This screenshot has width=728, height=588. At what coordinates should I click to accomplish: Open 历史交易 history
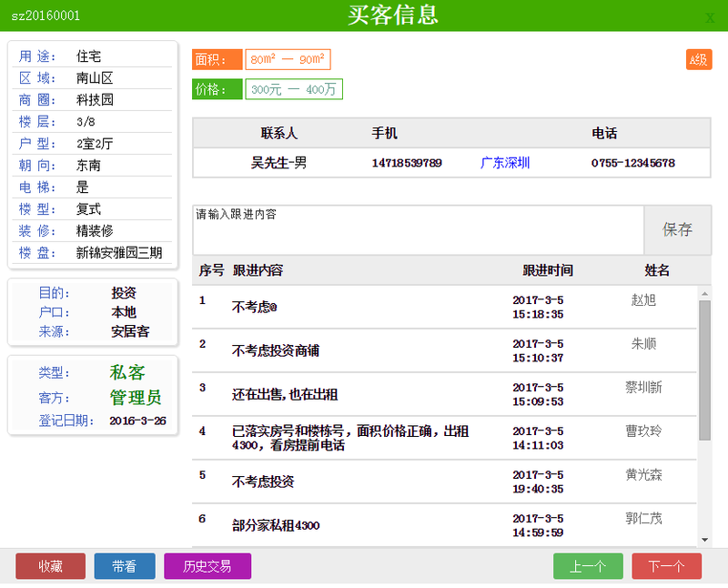tap(207, 566)
